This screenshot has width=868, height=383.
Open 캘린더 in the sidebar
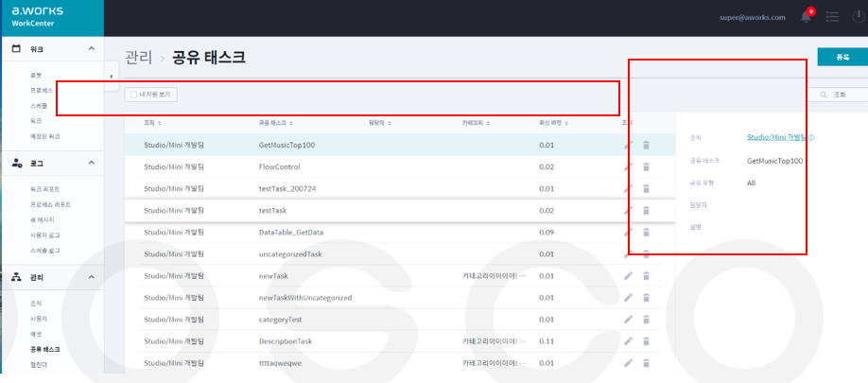tap(38, 365)
